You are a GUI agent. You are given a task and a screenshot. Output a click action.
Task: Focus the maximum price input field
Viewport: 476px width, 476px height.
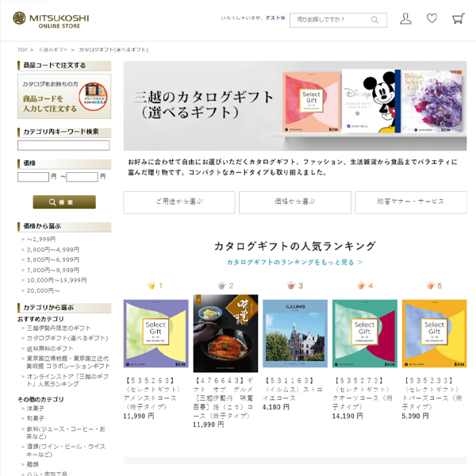click(82, 177)
